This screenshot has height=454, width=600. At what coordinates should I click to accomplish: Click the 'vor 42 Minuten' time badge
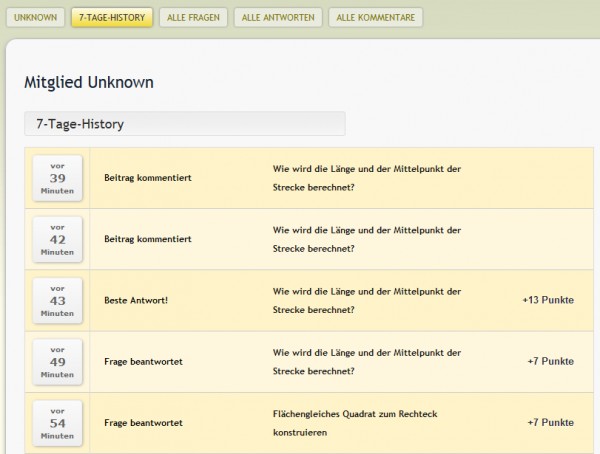click(x=57, y=239)
